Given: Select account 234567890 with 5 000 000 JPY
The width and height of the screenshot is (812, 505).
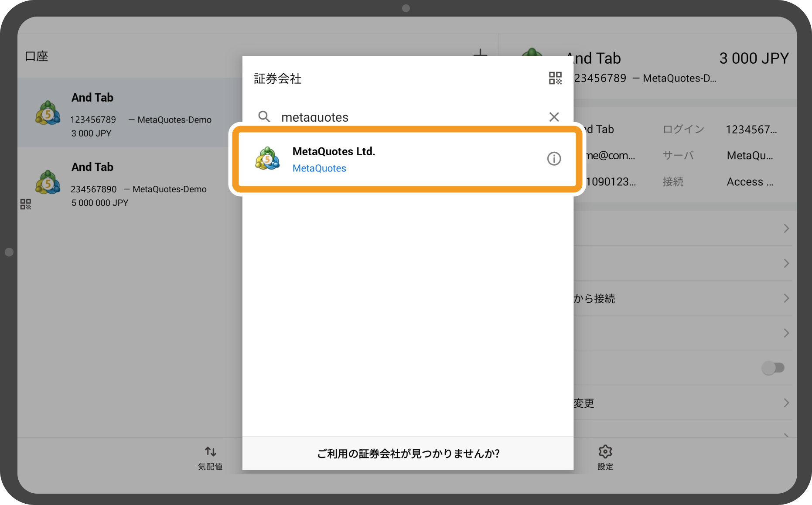Looking at the screenshot, I should pos(131,184).
